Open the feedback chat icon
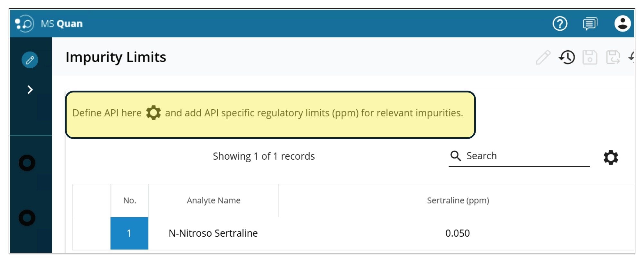This screenshot has height=265, width=644. pos(590,24)
